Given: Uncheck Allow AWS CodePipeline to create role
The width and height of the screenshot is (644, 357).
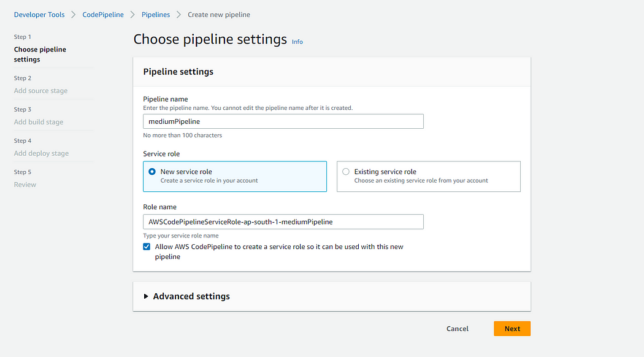Looking at the screenshot, I should click(147, 247).
